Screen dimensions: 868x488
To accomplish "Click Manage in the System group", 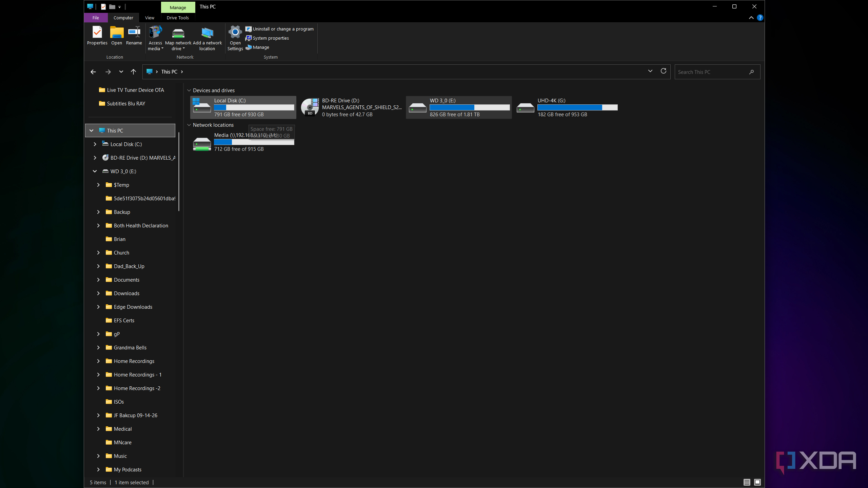I will tap(257, 47).
